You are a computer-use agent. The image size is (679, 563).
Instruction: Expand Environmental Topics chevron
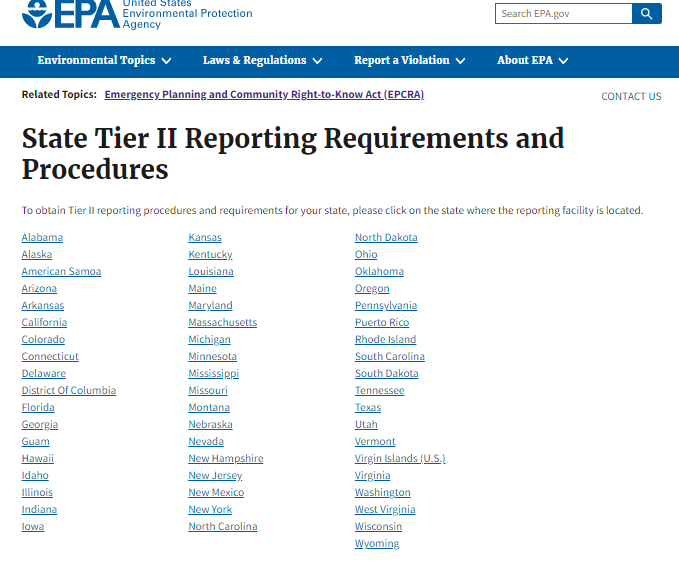[x=166, y=61]
